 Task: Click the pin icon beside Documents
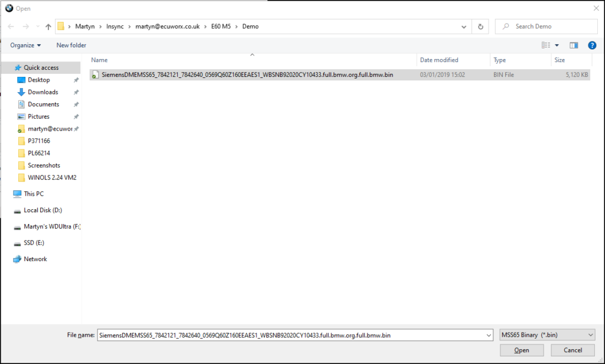76,104
